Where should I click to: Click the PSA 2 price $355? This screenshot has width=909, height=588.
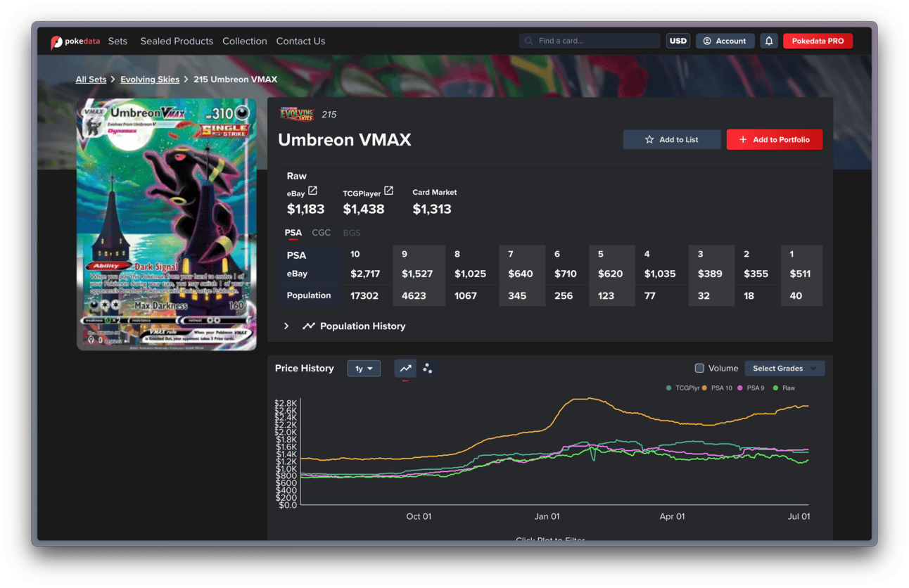[756, 274]
